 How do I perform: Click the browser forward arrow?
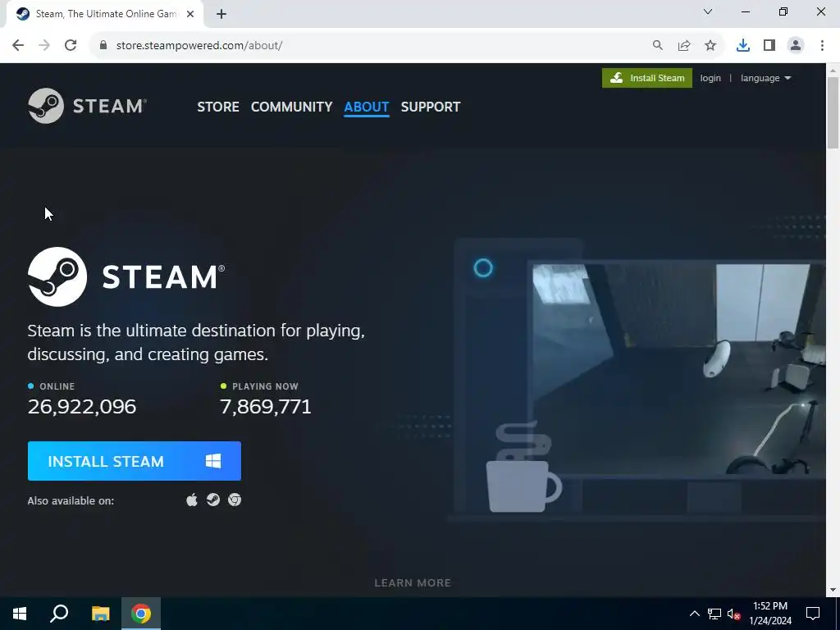coord(44,46)
